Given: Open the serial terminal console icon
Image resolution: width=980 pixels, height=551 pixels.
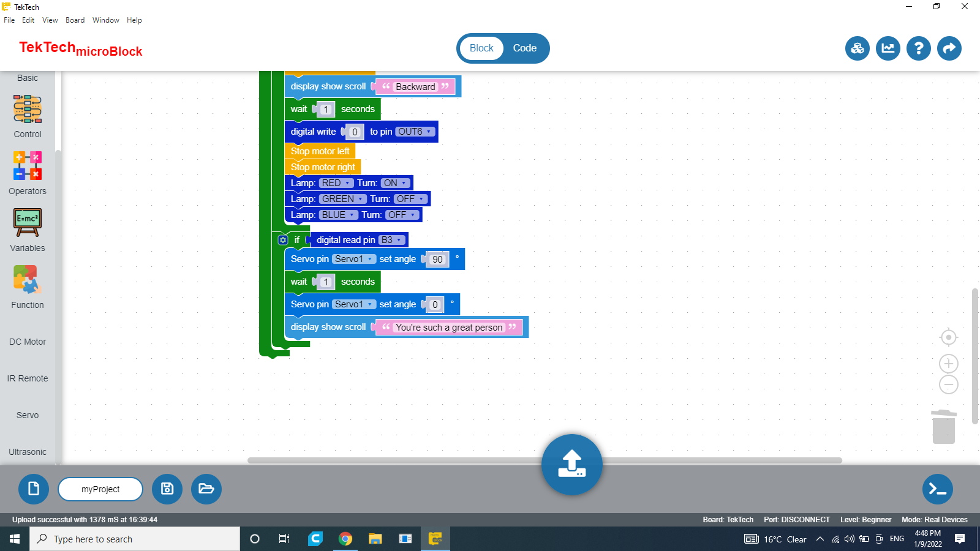Looking at the screenshot, I should (x=938, y=489).
